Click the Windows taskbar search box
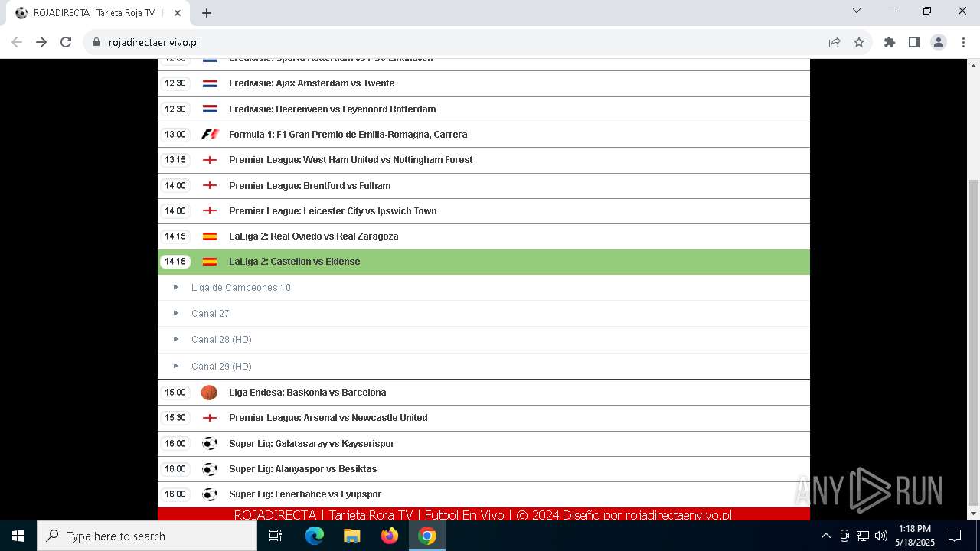Screen dimensions: 980x551 [147, 536]
